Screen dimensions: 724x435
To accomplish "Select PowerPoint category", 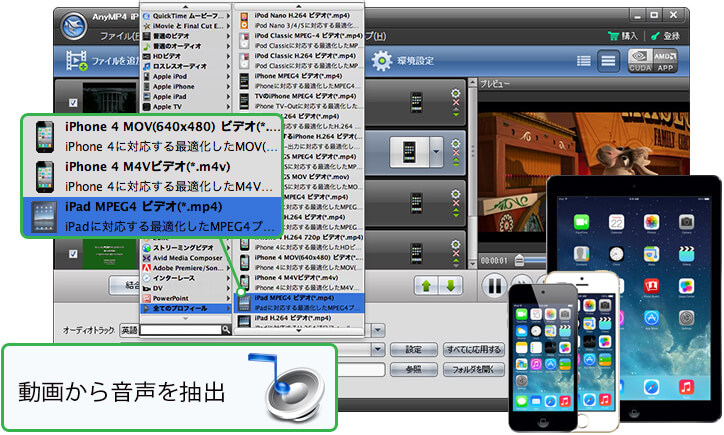I will coord(186,298).
